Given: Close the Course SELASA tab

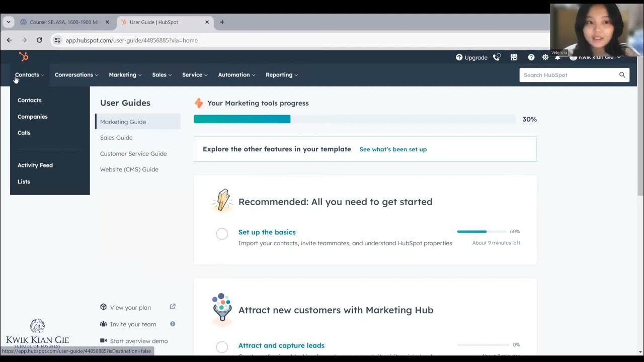Looking at the screenshot, I should (x=107, y=22).
